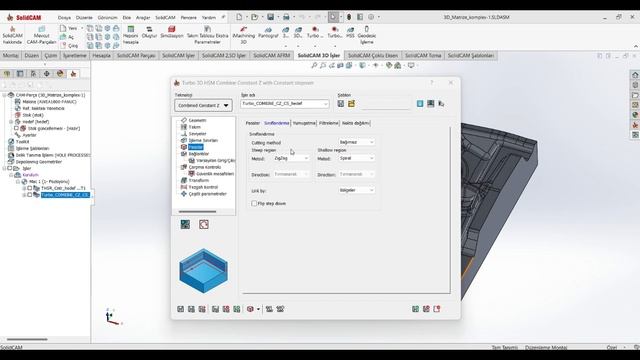Click the exit icon at dialog bottom-right corner
640x360 pixels.
point(437,309)
